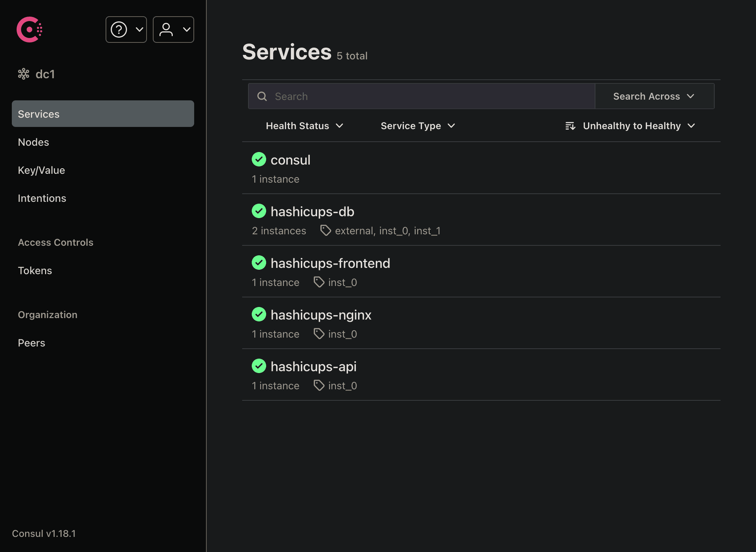Click the tag icon next to inst_0 on hashicups-api

(x=319, y=385)
